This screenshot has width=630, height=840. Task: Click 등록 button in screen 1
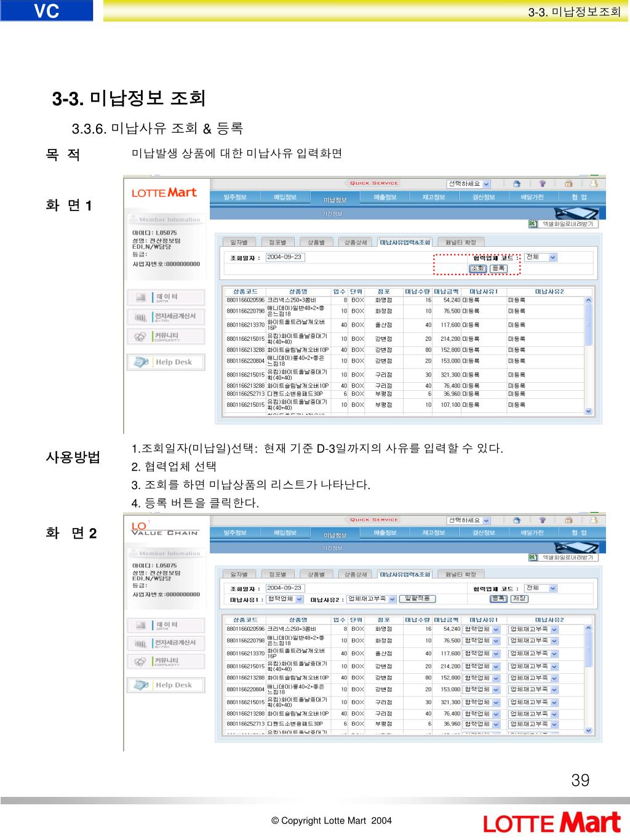tap(498, 269)
